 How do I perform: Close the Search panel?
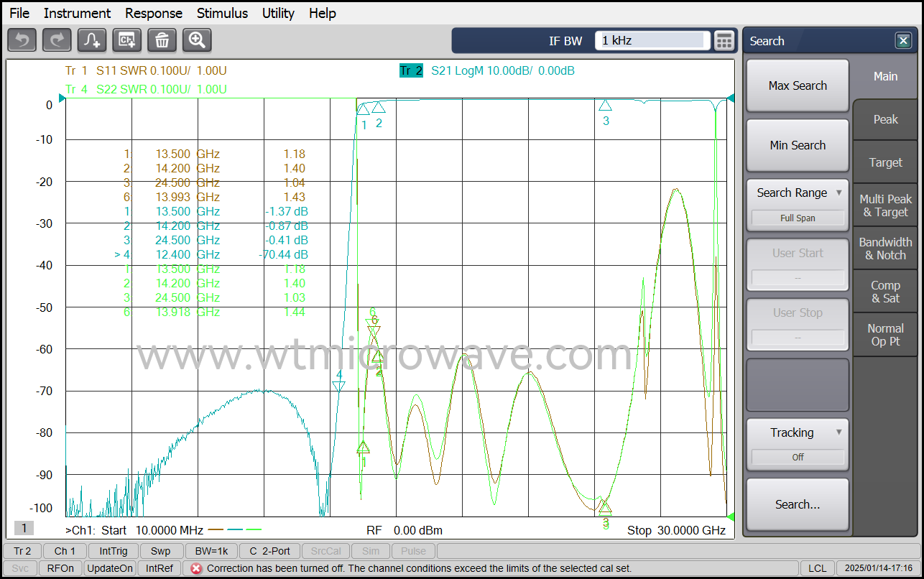[x=904, y=41]
